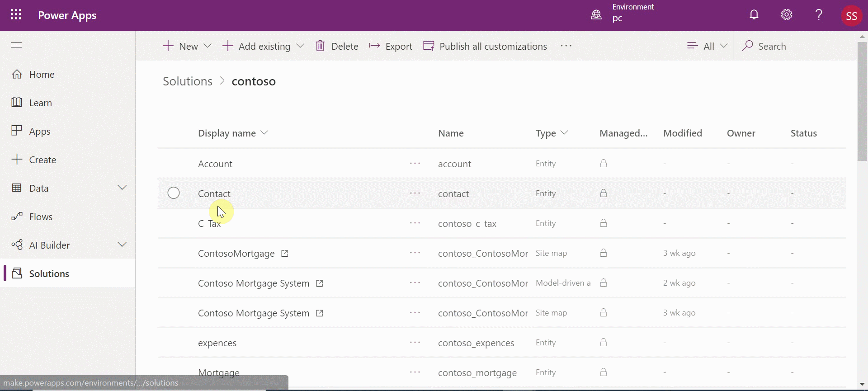The width and height of the screenshot is (868, 391).
Task: Open the Type column filter chevron
Action: coord(564,133)
